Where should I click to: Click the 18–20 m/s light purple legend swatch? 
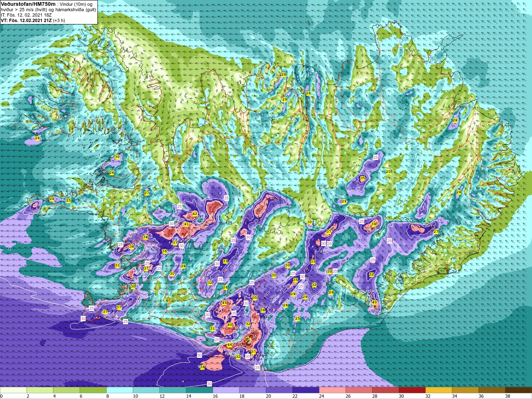click(253, 391)
